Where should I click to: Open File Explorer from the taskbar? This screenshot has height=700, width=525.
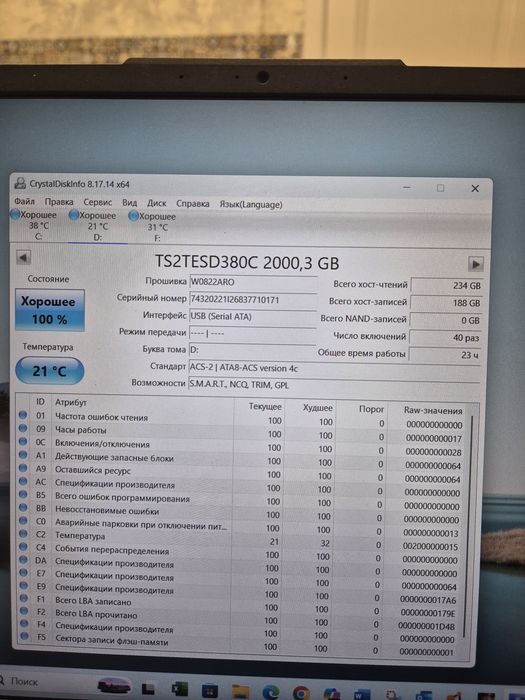(x=240, y=692)
